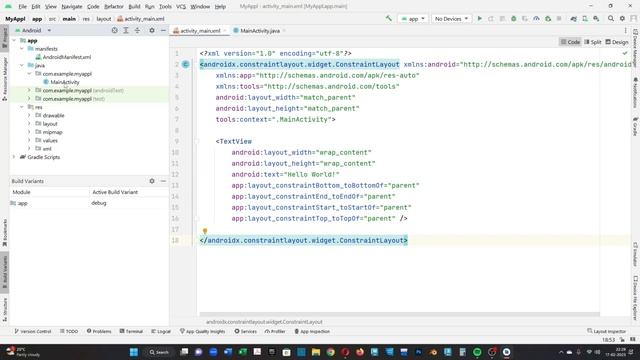Open the app run configuration dropdown
The width and height of the screenshot is (640, 360).
tap(413, 19)
